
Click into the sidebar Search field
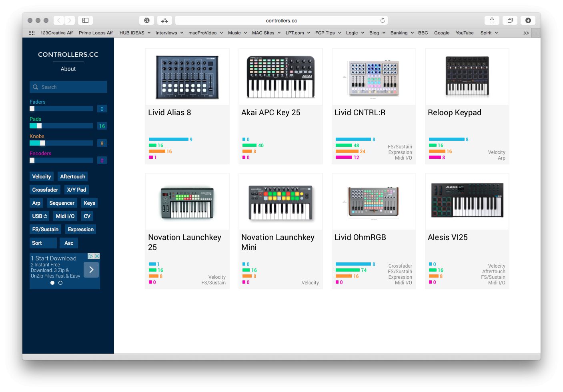(x=68, y=87)
